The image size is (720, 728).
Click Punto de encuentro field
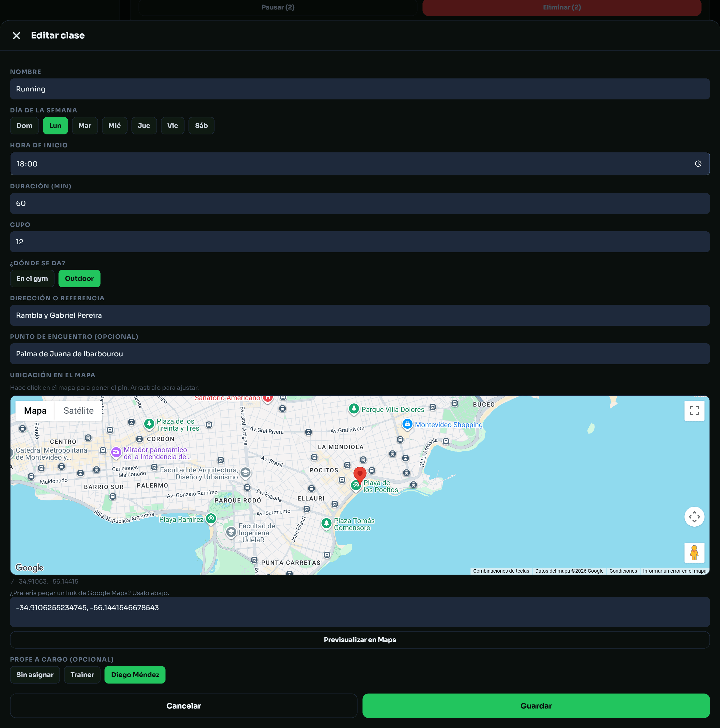(x=360, y=354)
